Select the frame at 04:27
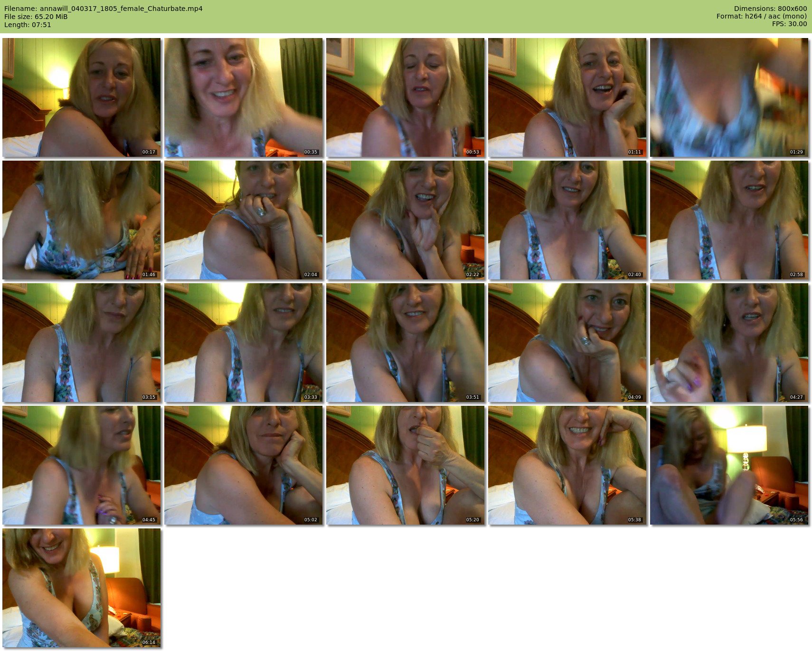 pos(729,343)
